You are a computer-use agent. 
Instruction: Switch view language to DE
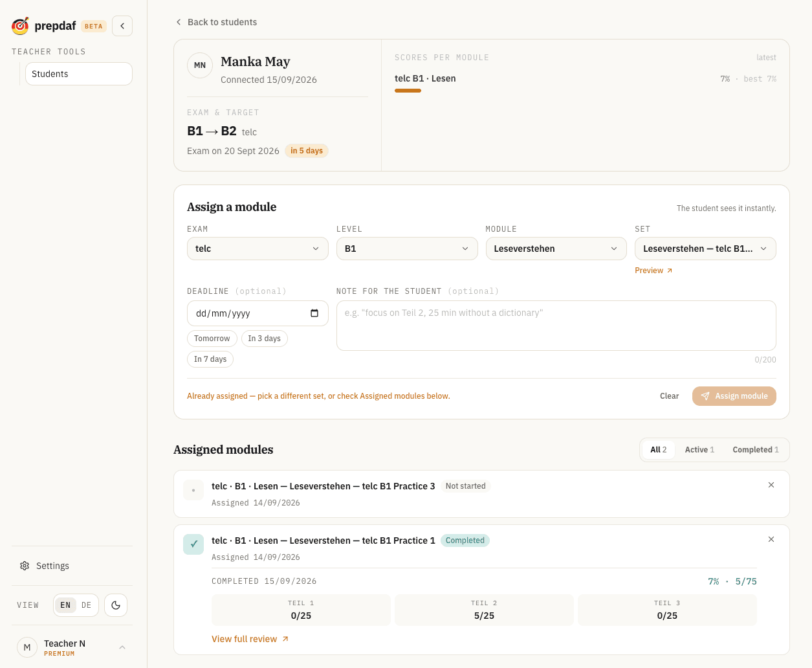[86, 605]
